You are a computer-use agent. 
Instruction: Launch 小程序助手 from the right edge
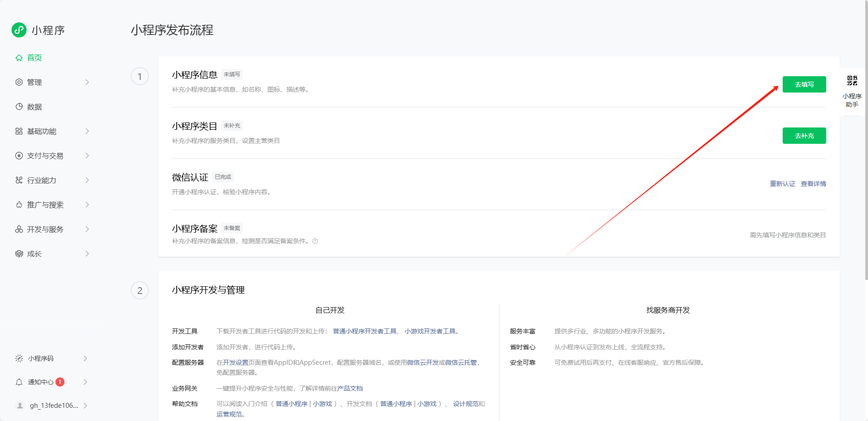pyautogui.click(x=853, y=89)
